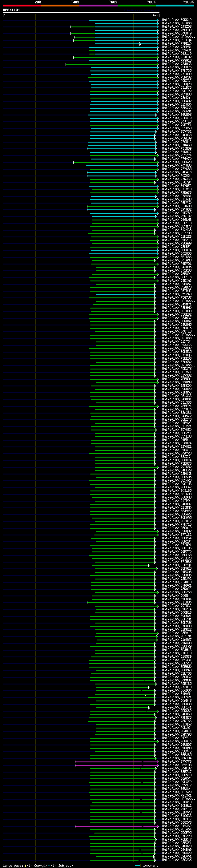197x868 pixels.
Task: Select the UniRef100_B2A381 entry
Action: point(177,413)
